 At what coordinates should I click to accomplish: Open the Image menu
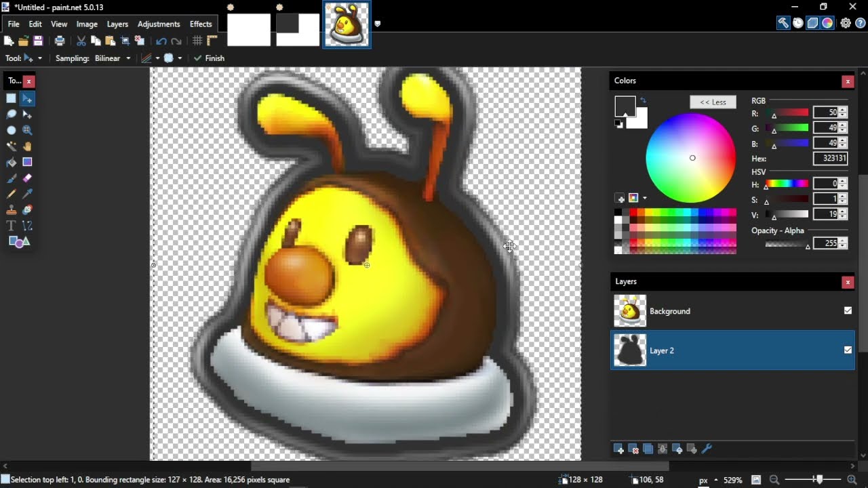pos(87,24)
